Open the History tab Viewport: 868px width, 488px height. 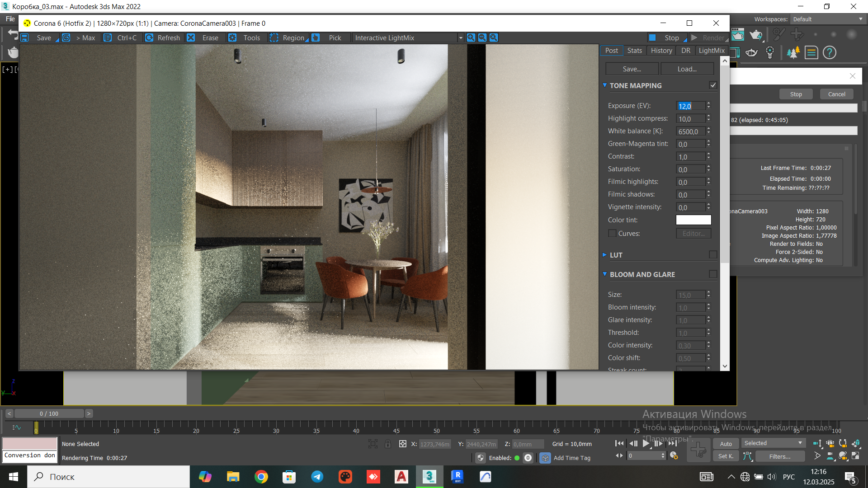pos(661,51)
